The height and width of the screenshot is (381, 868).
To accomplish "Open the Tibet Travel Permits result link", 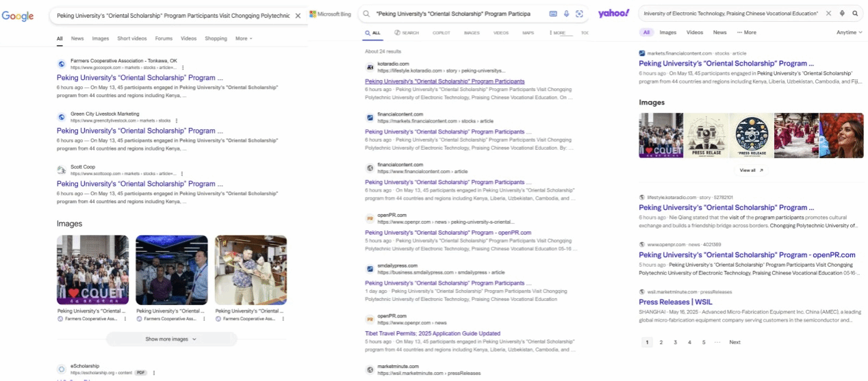I will (432, 333).
